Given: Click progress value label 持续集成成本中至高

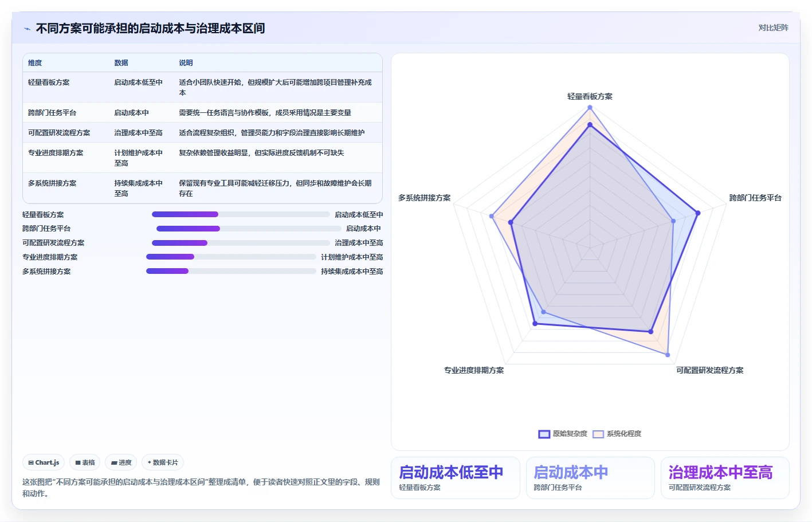Looking at the screenshot, I should coord(352,272).
